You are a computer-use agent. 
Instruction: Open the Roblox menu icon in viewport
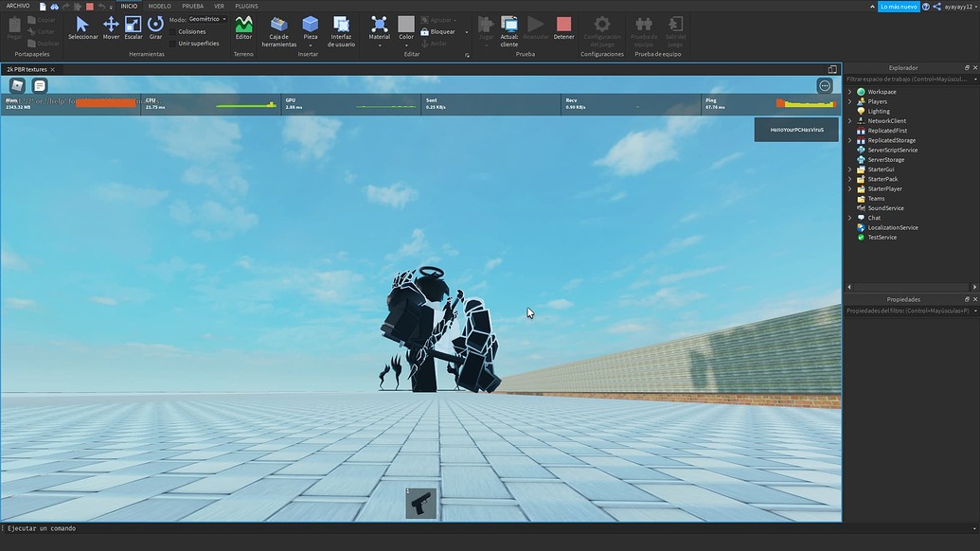[17, 85]
